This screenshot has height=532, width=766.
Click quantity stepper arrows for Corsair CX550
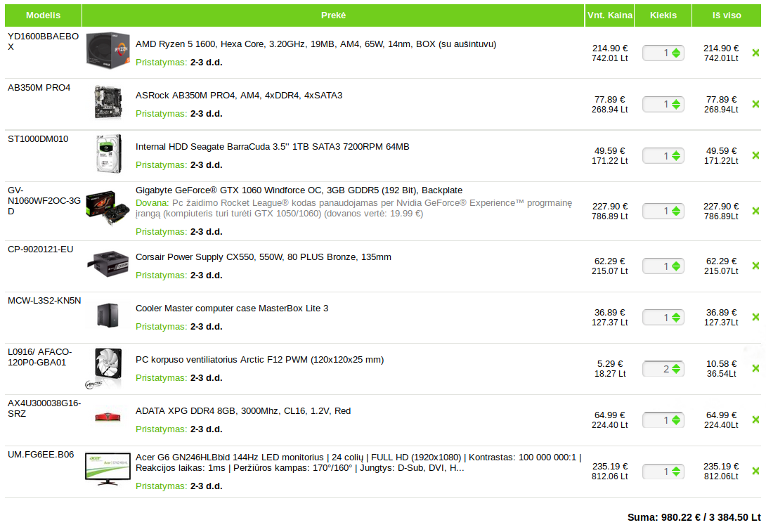676,266
